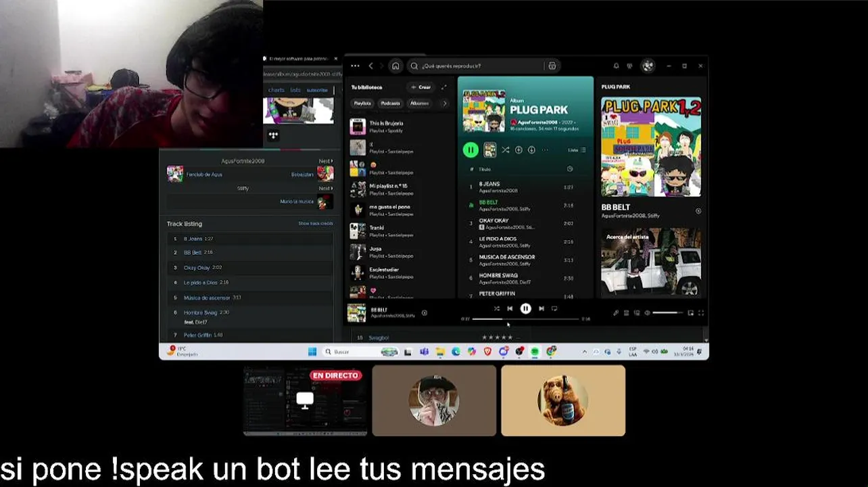Play MUSICA DE ASCENSOR track
The height and width of the screenshot is (487, 868).
pyautogui.click(x=525, y=260)
